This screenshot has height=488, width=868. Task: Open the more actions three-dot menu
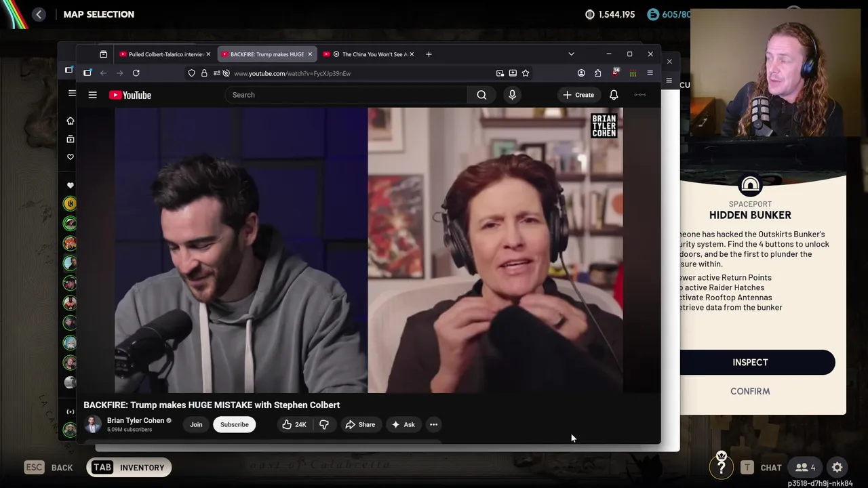coord(433,424)
